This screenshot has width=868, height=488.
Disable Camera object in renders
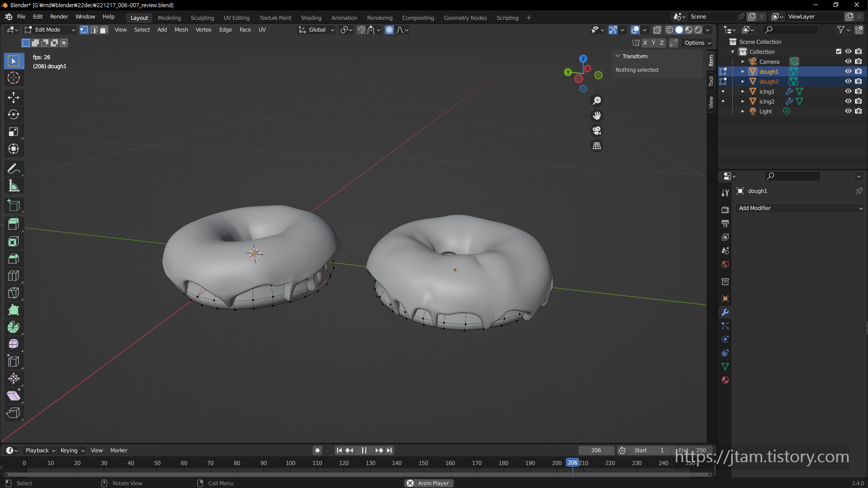click(859, 61)
